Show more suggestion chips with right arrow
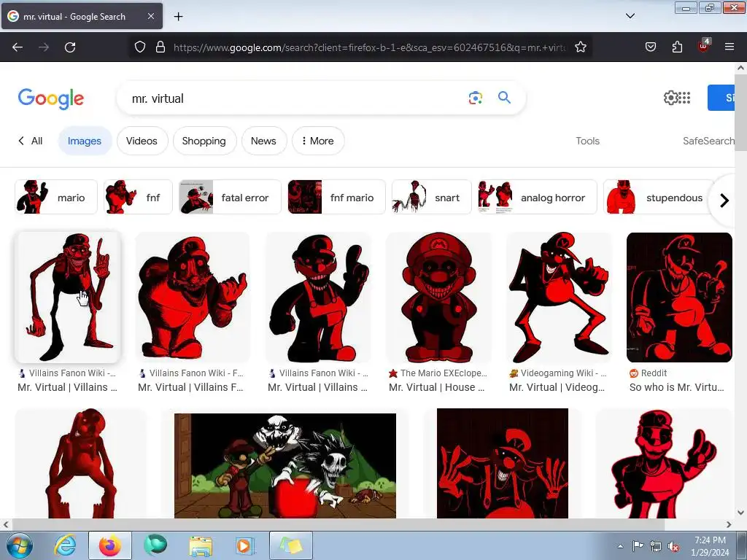Image resolution: width=747 pixels, height=560 pixels. (x=724, y=201)
